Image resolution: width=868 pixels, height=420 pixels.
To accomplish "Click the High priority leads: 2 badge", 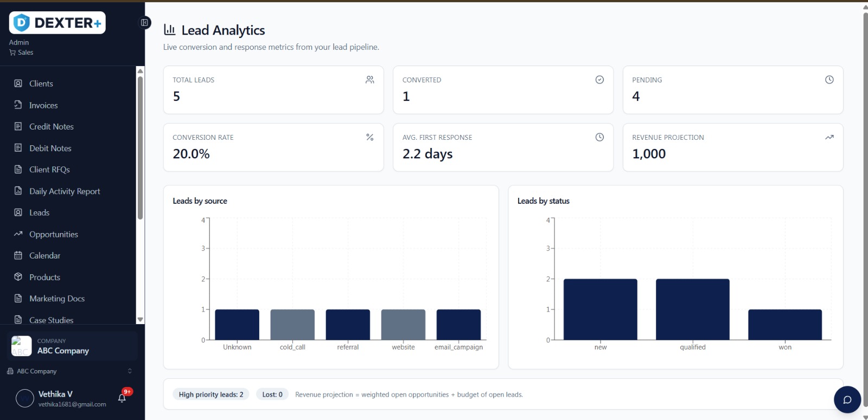I will (x=211, y=395).
